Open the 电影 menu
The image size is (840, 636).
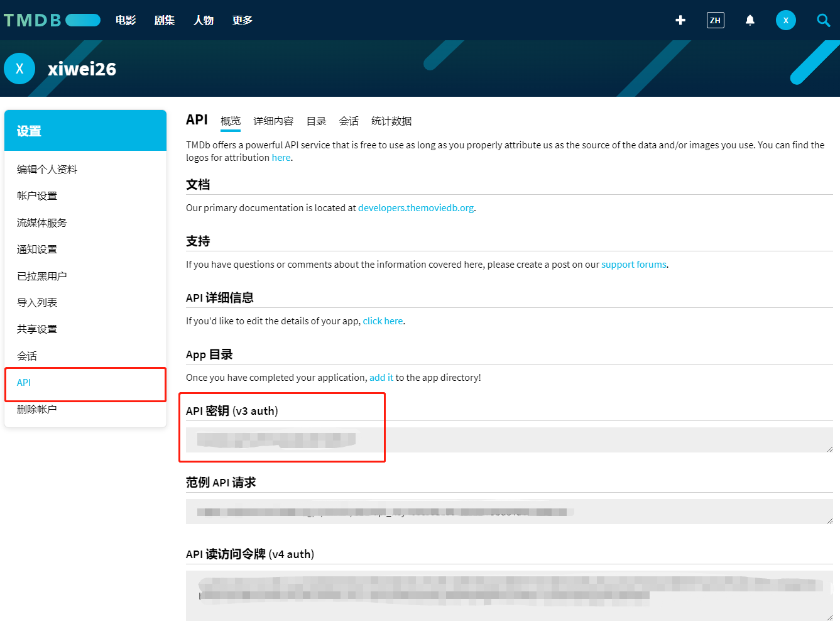tap(126, 20)
